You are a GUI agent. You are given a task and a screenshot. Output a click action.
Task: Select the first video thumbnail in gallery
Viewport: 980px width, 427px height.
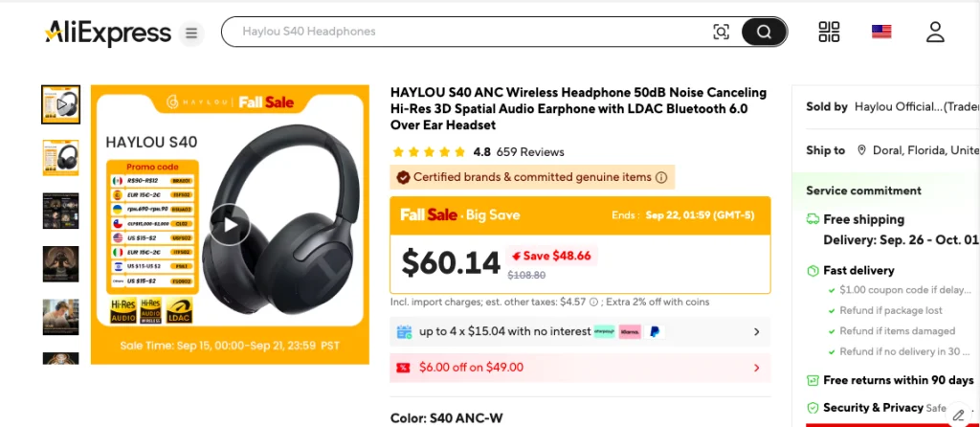[x=60, y=104]
